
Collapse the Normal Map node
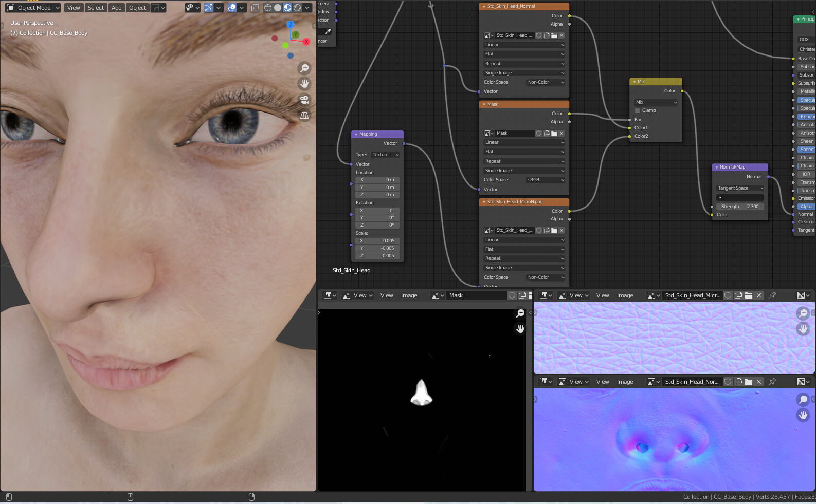(x=716, y=167)
